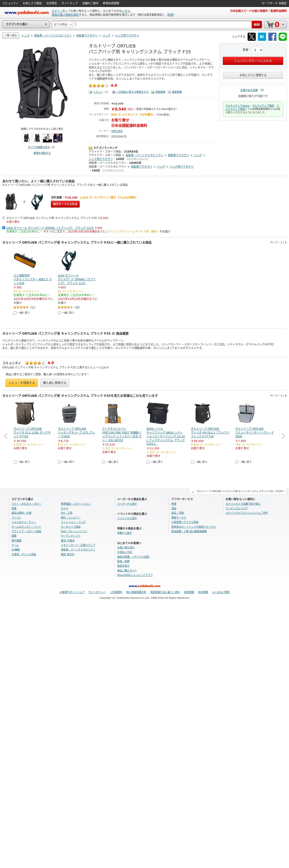The image size is (289, 868).
Task: Add both bundle items to cart
Action: (65, 204)
